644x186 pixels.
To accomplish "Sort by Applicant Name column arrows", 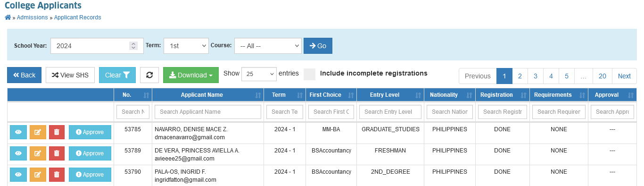I will point(258,95).
